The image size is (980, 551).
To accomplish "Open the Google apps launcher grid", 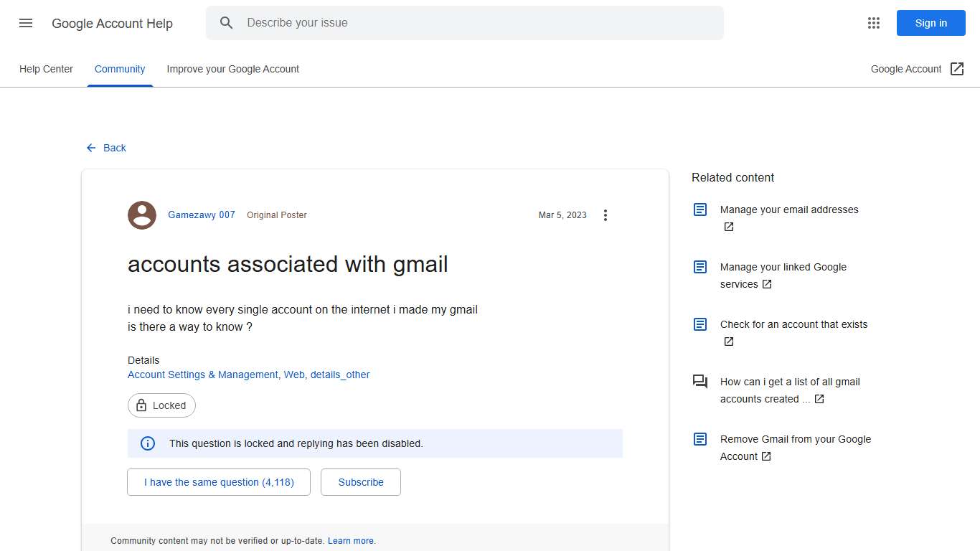I will click(x=873, y=22).
